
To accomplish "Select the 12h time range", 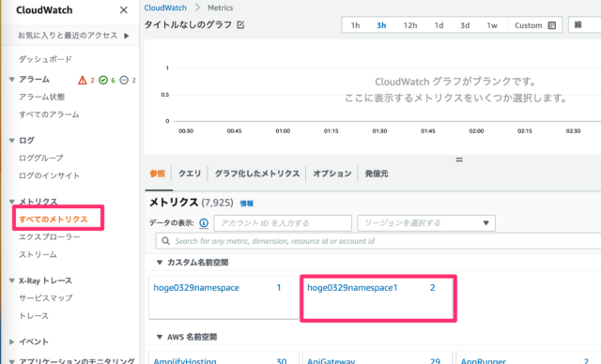I will 410,25.
